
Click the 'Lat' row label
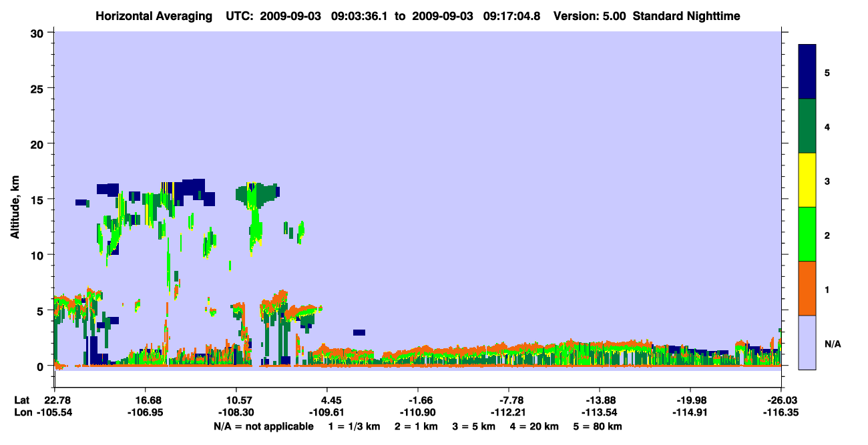point(22,400)
